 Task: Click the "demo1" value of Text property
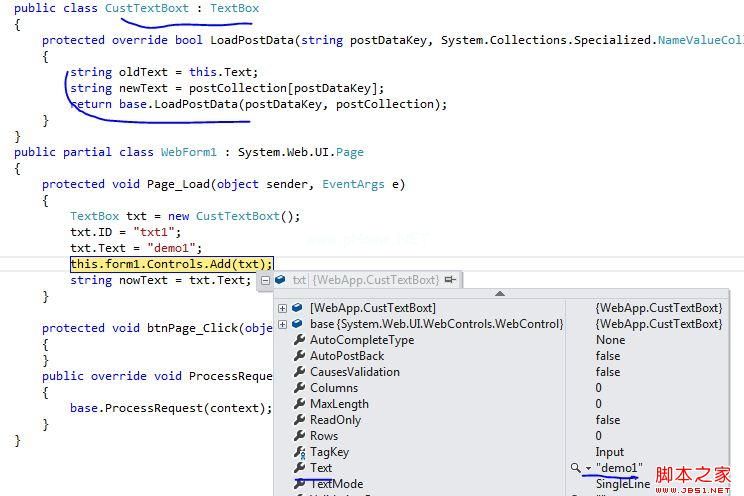(x=620, y=468)
